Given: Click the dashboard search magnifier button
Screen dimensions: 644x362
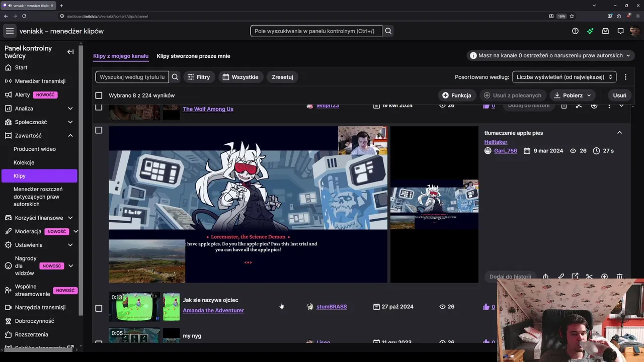Looking at the screenshot, I should pyautogui.click(x=388, y=31).
